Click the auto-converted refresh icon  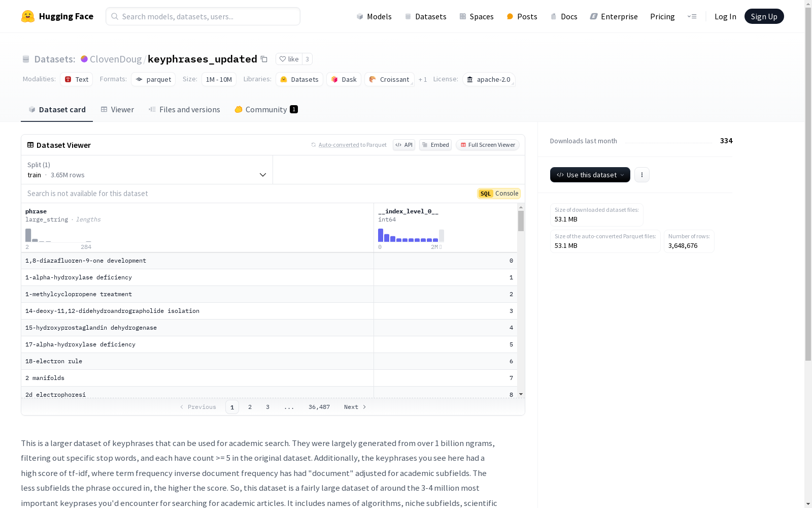(x=314, y=145)
